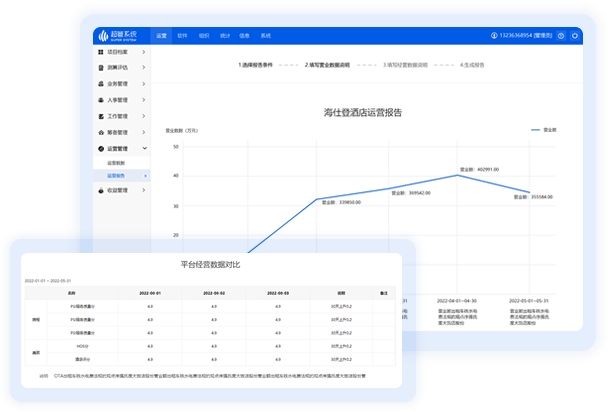Click the 收益管理 money bag icon
The image size is (610, 412).
point(100,189)
